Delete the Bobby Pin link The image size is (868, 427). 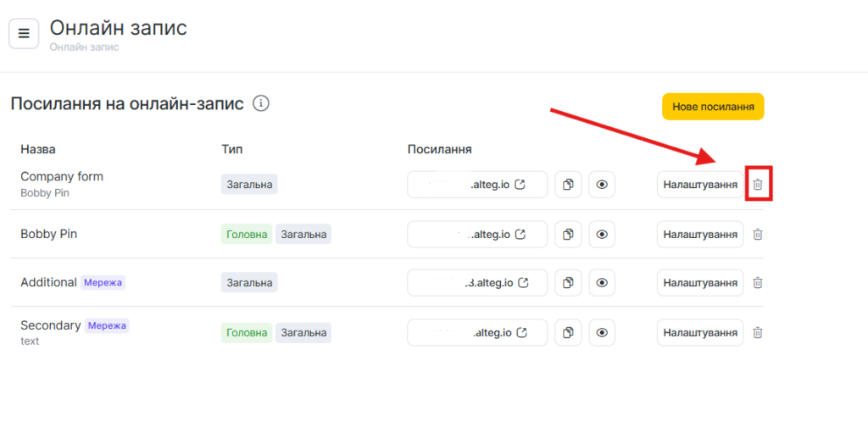759,234
